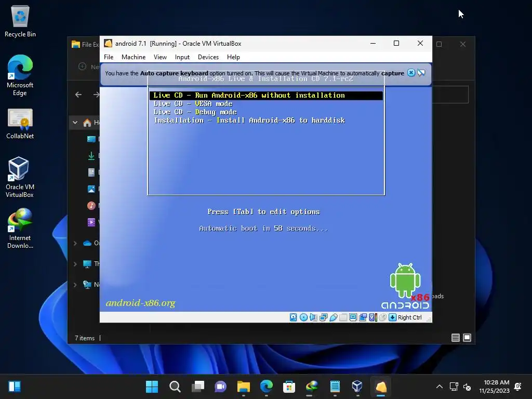Open CollabNet desktop icon
This screenshot has height=399, width=532.
pyautogui.click(x=20, y=124)
